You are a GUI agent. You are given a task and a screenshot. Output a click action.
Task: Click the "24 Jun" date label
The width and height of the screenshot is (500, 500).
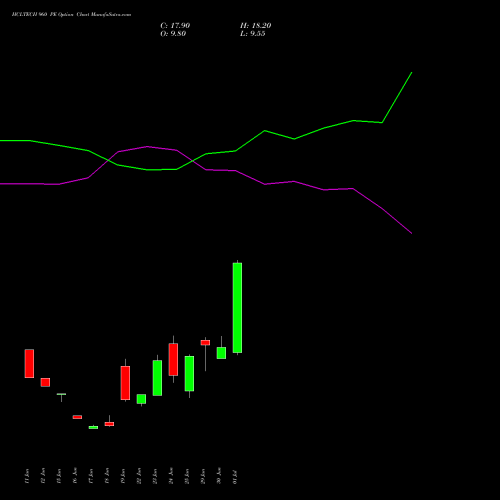(x=171, y=476)
